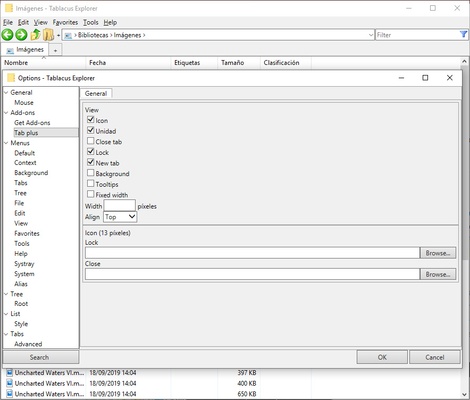Image resolution: width=470 pixels, height=400 pixels.
Task: Click the library icon in the address bar
Action: (x=68, y=35)
